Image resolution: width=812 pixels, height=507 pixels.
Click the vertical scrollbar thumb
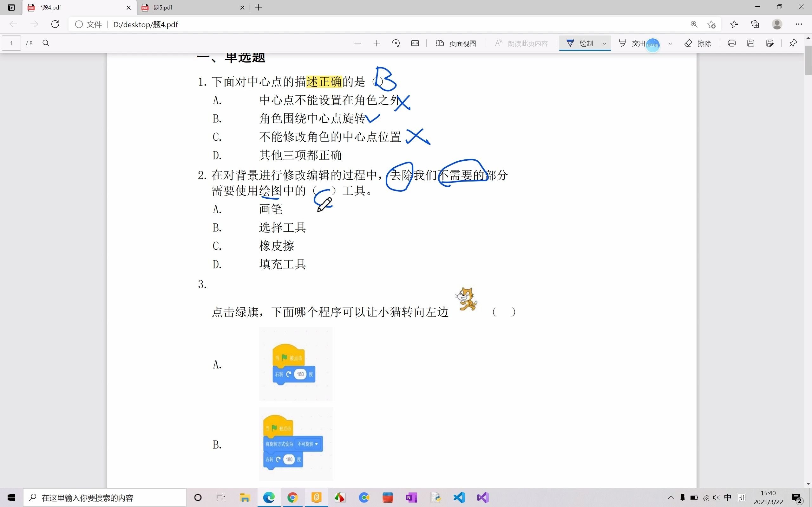coord(808,60)
